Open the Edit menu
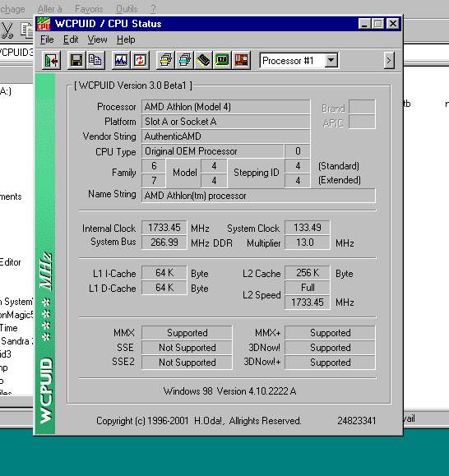The image size is (449, 476). pyautogui.click(x=71, y=39)
